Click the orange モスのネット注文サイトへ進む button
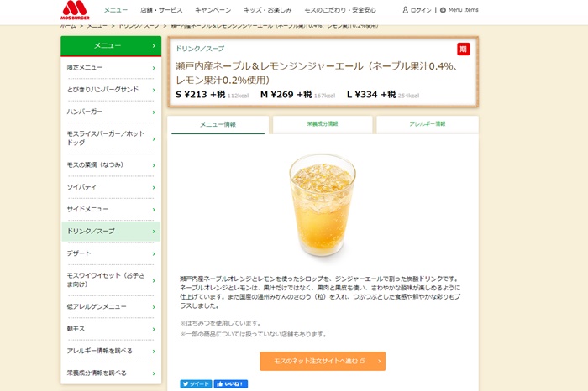This screenshot has height=391, width=588. click(x=323, y=361)
